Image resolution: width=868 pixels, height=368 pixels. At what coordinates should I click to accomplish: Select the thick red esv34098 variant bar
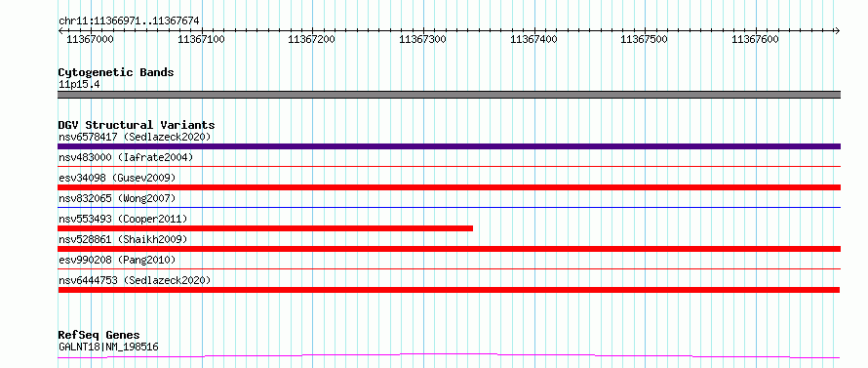point(449,187)
